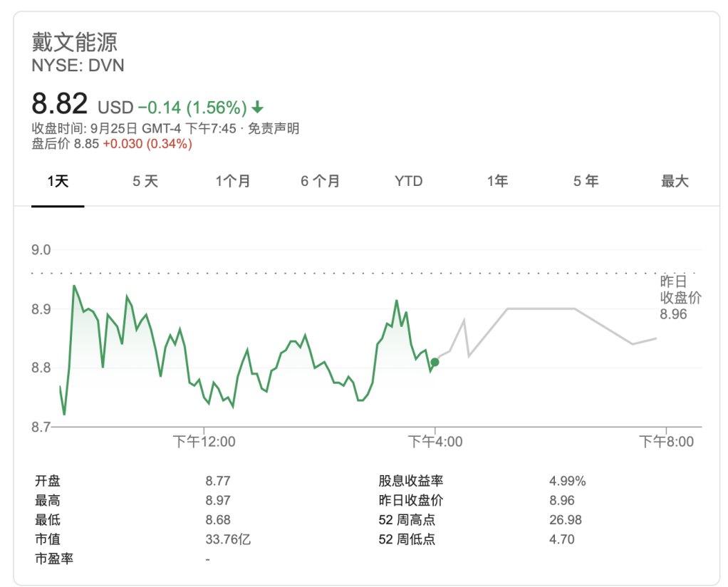Click the green down arrow icon

pyautogui.click(x=258, y=108)
